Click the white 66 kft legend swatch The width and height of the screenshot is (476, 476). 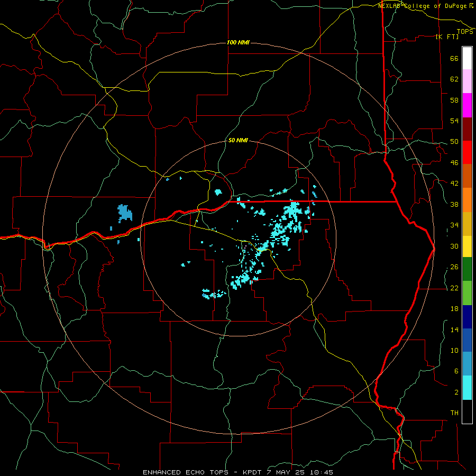click(467, 58)
